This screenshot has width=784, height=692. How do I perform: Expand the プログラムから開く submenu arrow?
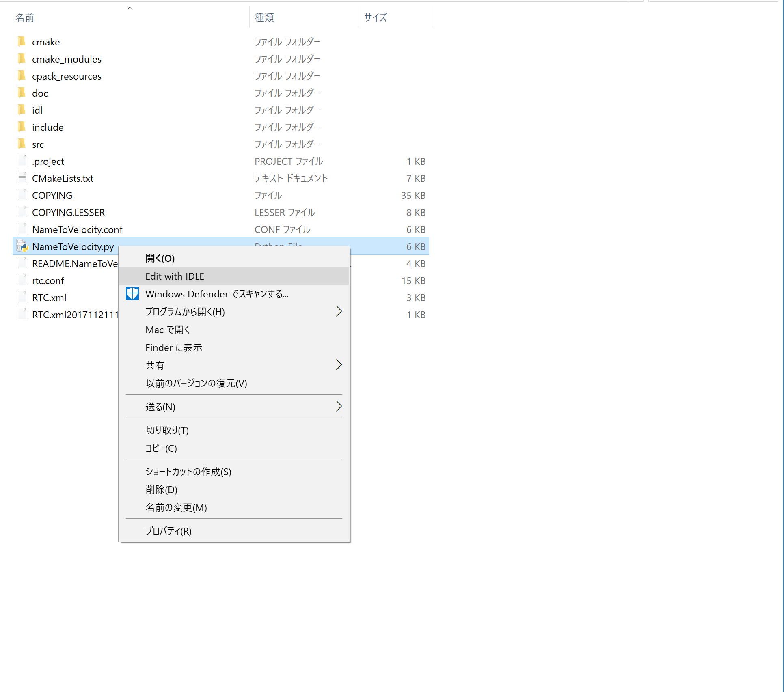[x=339, y=311]
